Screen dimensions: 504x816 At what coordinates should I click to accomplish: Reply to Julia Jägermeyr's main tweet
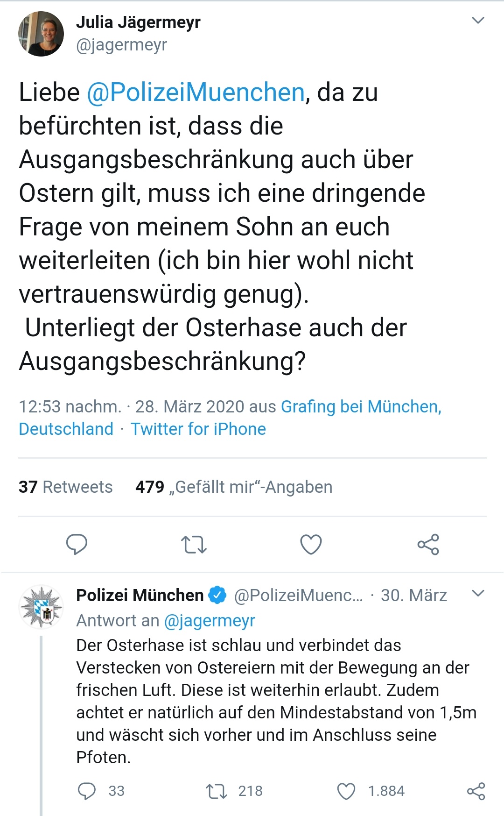(x=77, y=544)
